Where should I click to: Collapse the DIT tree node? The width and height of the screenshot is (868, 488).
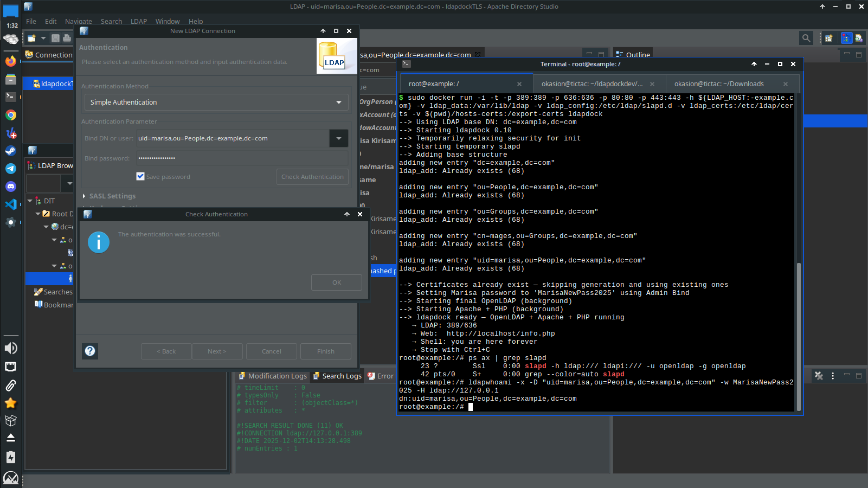tap(30, 201)
